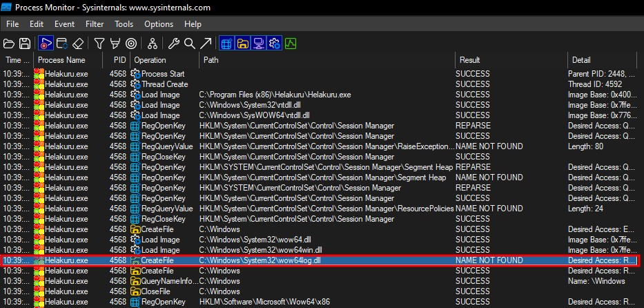Jump to object with the arrow icon
This screenshot has height=308, width=644.
pos(206,43)
